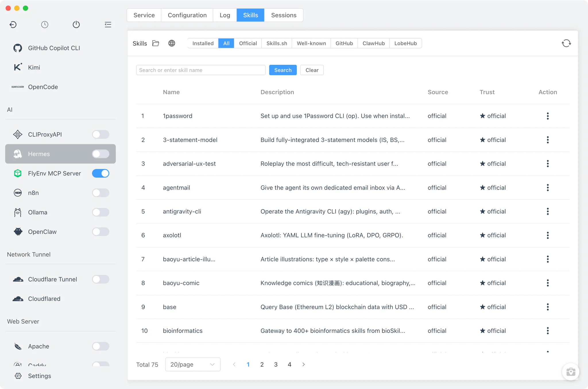Open action menu for 3-statement-model row

tap(548, 140)
